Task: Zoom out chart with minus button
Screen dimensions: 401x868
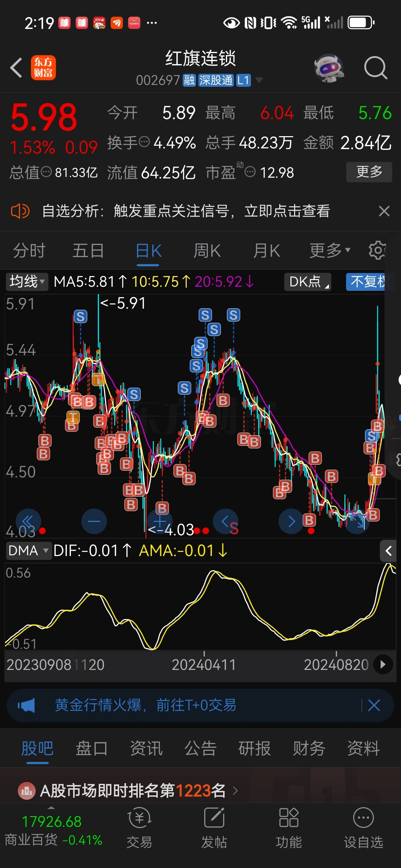Action: coord(94,521)
